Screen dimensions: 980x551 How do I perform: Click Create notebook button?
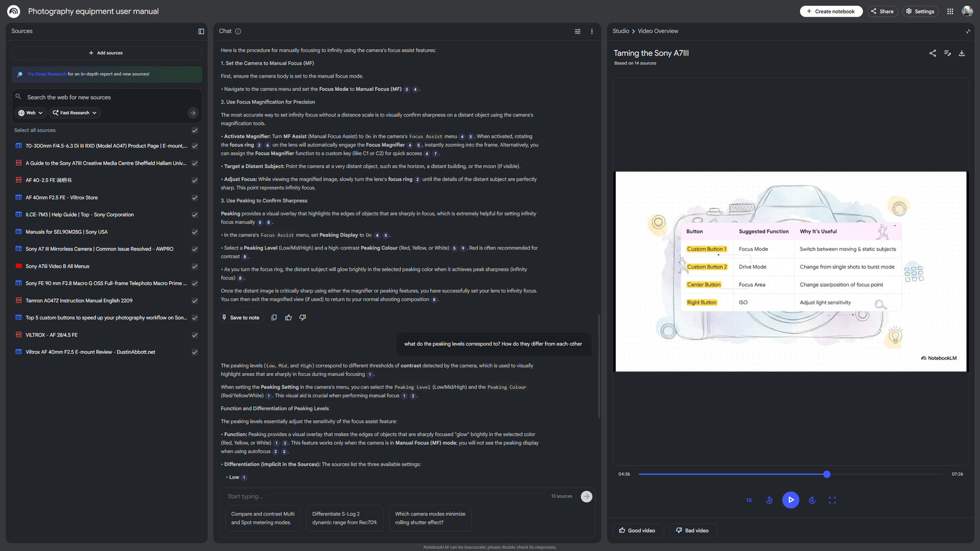tap(831, 11)
